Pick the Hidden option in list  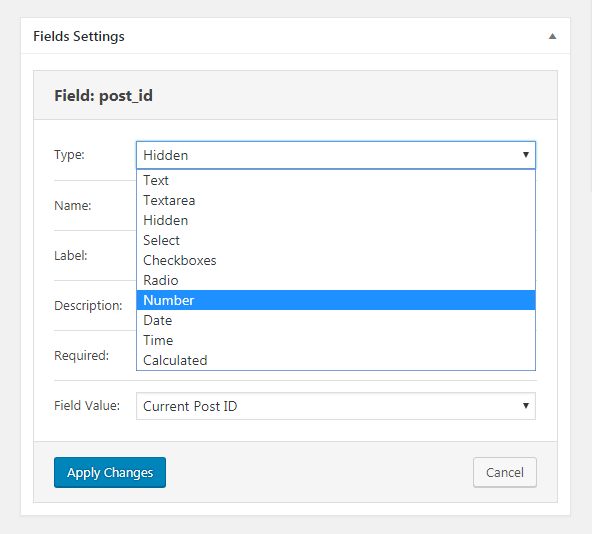point(336,220)
